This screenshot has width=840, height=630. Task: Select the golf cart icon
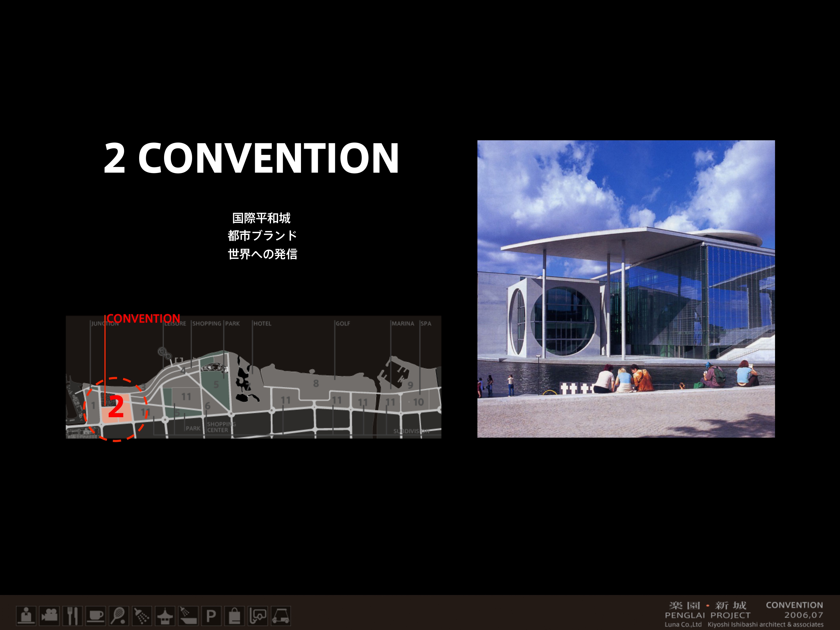pyautogui.click(x=281, y=615)
